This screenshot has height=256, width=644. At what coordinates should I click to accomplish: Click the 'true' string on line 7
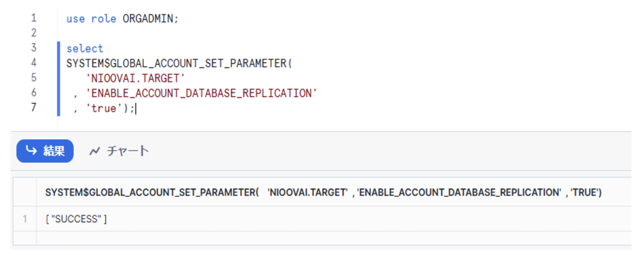(102, 108)
